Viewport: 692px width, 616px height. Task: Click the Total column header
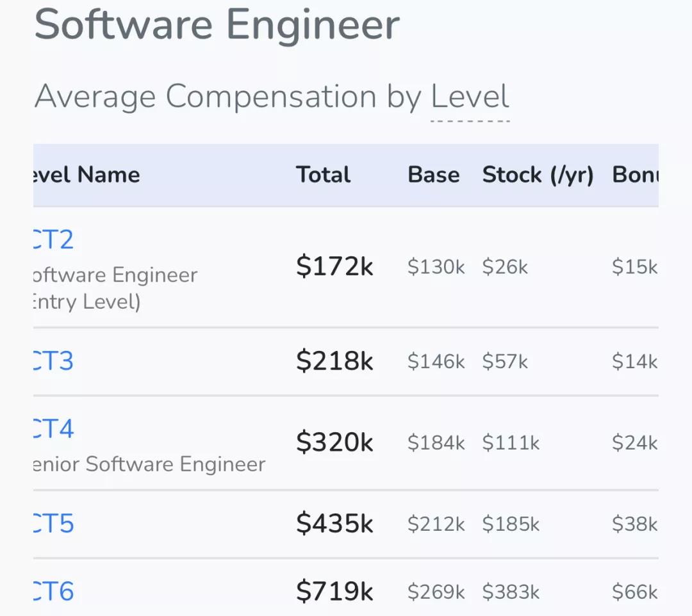tap(323, 175)
